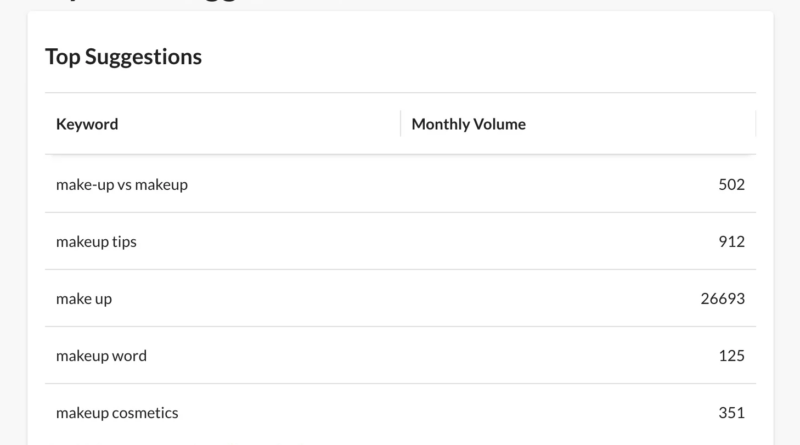Screen dimensions: 800x445
Task: Highlight the row containing volume 26693
Action: pos(400,298)
